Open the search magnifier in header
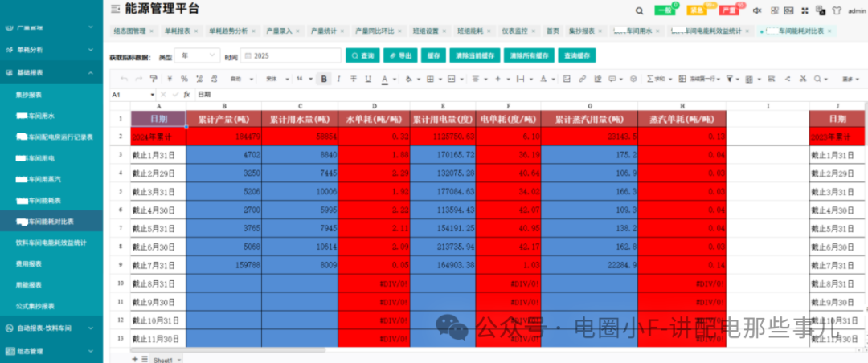 [640, 10]
